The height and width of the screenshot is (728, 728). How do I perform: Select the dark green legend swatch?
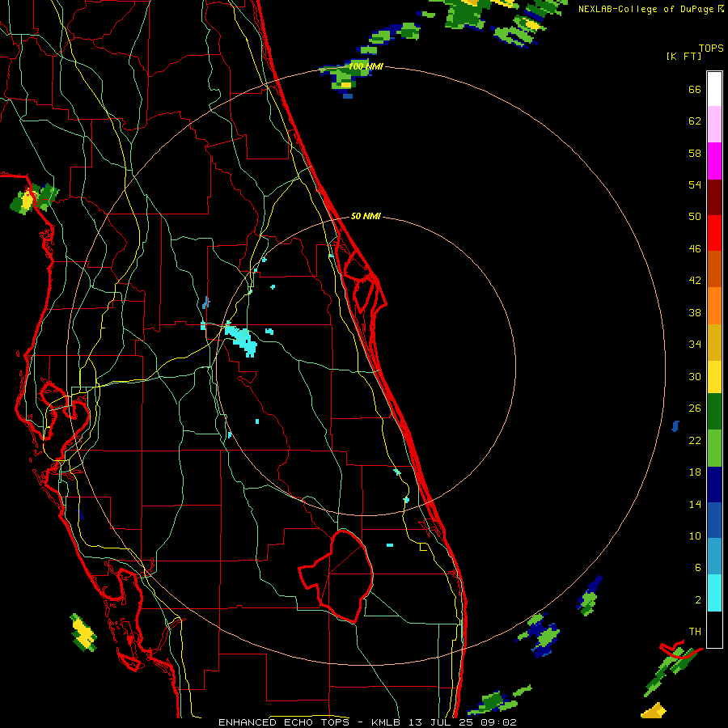pos(714,412)
